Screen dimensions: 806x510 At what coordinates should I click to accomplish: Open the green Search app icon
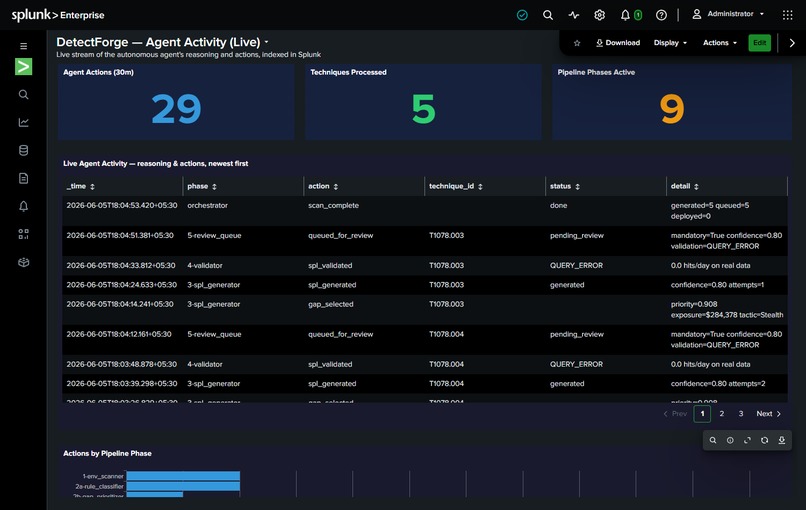[24, 66]
